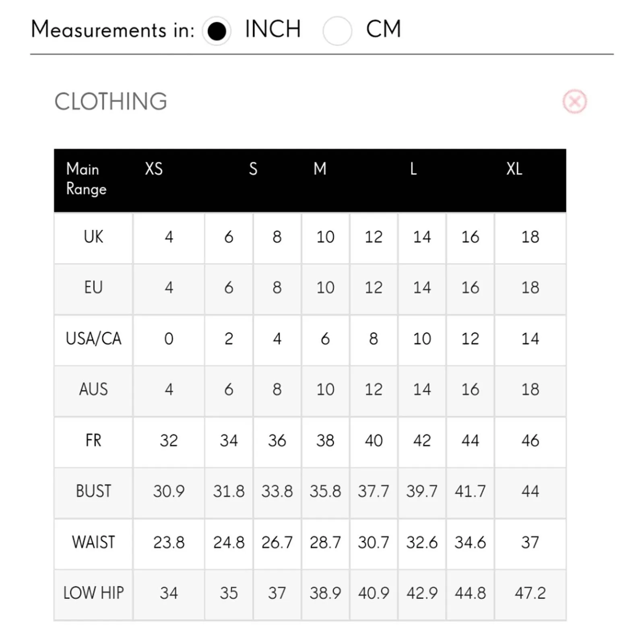Click the 30.9 bust measurement cell
The image size is (644, 644).
(169, 493)
